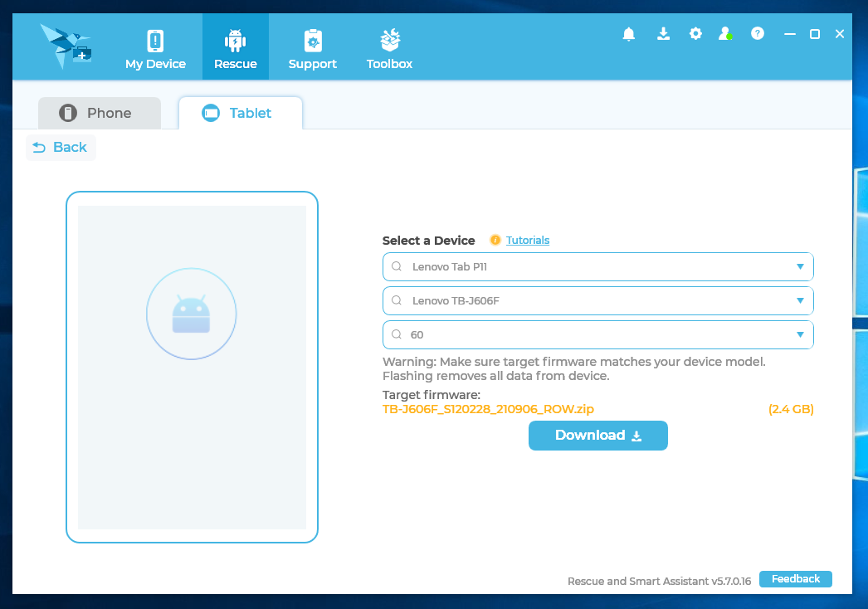Expand the Lenovo Tab P11 dropdown arrow
This screenshot has width=868, height=609.
tap(800, 267)
